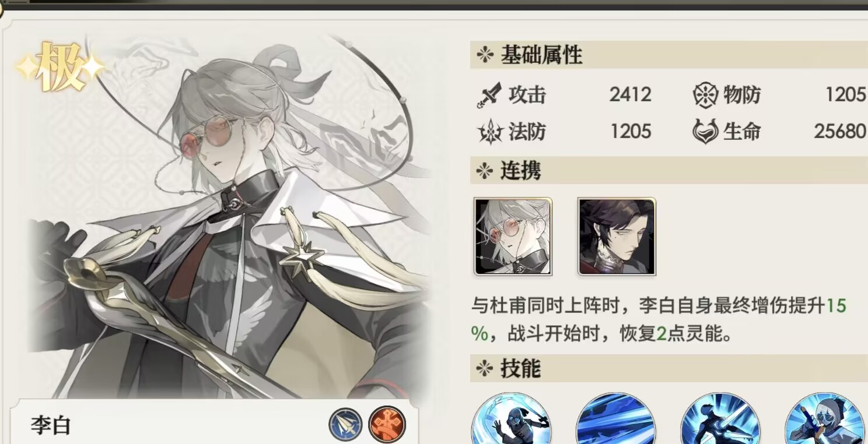This screenshot has width=868, height=444.
Task: Select the sword icon next to 攻击
Action: click(489, 95)
